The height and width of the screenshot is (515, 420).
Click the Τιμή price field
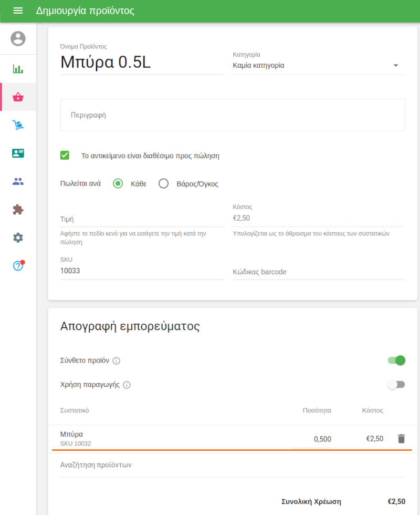[142, 219]
